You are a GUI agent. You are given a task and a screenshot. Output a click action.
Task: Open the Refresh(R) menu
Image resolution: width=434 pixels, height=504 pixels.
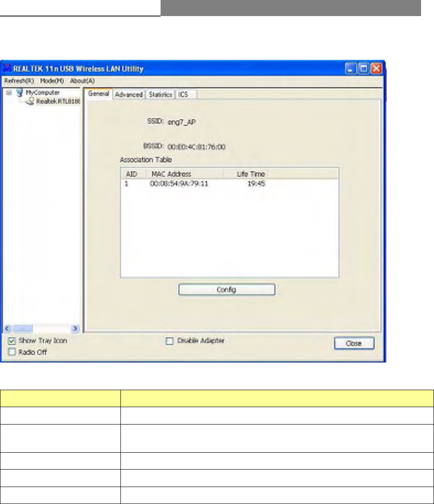point(19,81)
